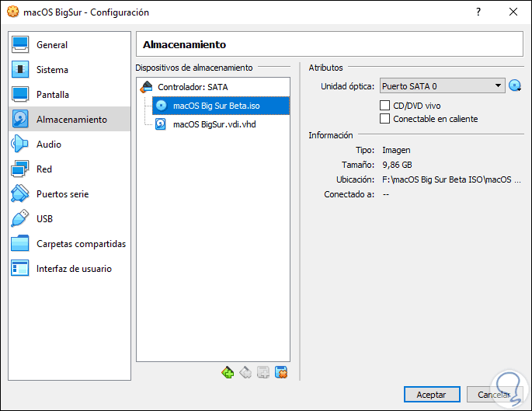The height and width of the screenshot is (411, 532).
Task: Switch to the General category
Action: (x=51, y=45)
